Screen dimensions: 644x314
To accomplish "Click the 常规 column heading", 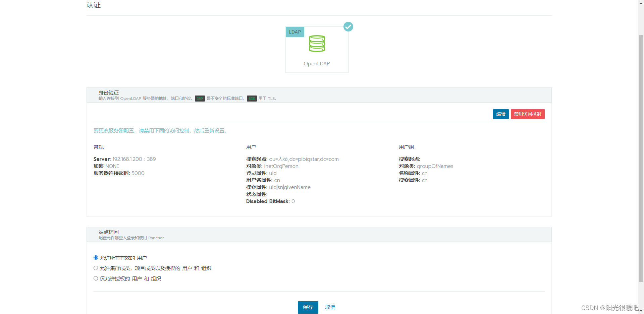I will (x=99, y=147).
